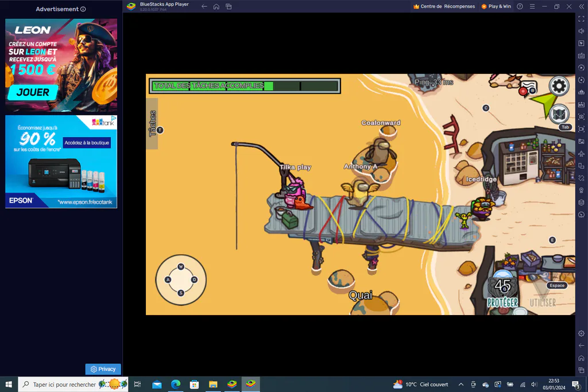
Task: Go back with BlueStacks back arrow
Action: pyautogui.click(x=204, y=6)
